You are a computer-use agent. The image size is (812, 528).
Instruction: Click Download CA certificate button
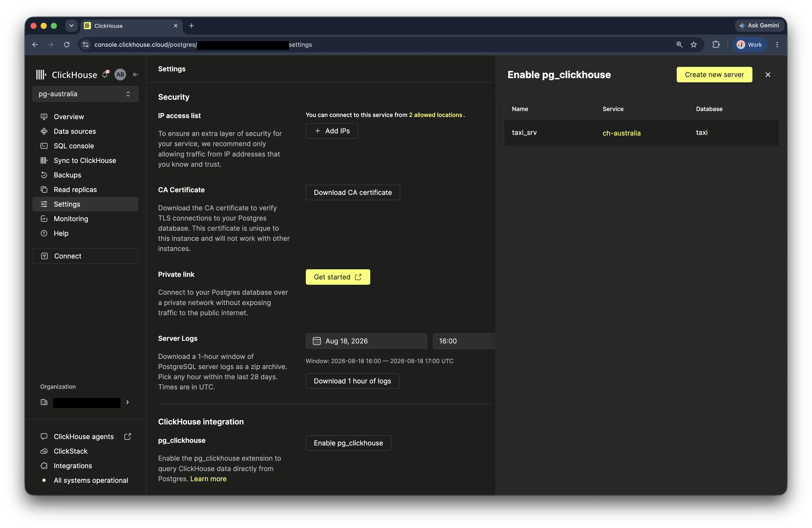pyautogui.click(x=353, y=192)
